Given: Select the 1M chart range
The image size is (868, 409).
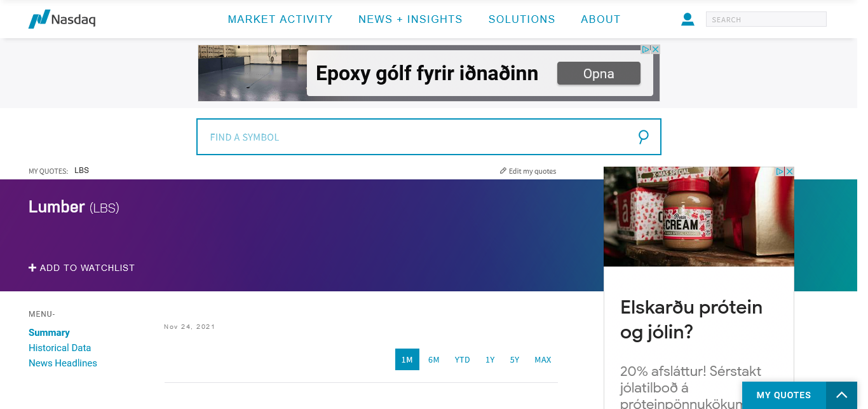Looking at the screenshot, I should (x=407, y=359).
